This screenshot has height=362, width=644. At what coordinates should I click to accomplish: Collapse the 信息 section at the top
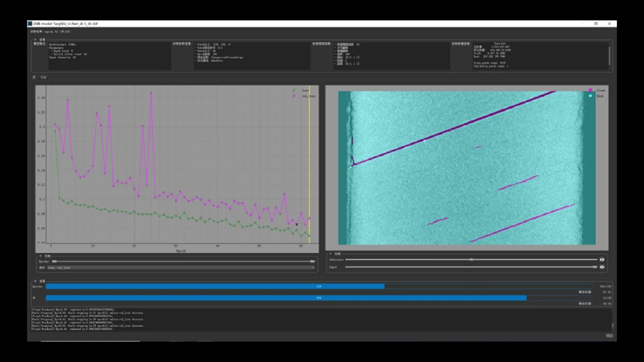click(x=35, y=39)
